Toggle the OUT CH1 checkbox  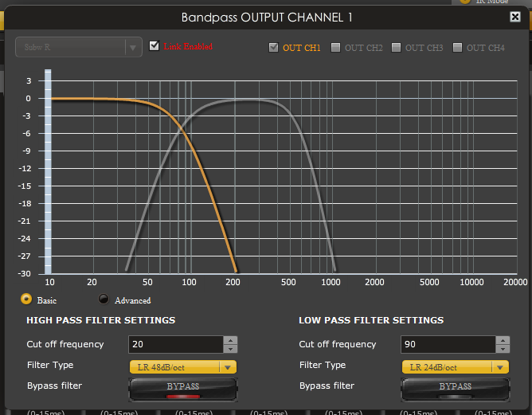point(273,48)
